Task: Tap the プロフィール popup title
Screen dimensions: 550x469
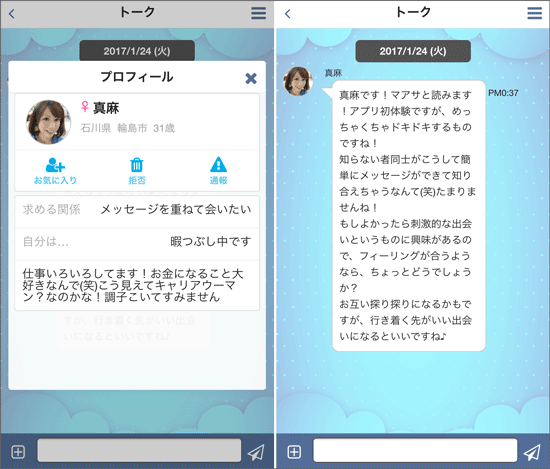Action: (137, 77)
